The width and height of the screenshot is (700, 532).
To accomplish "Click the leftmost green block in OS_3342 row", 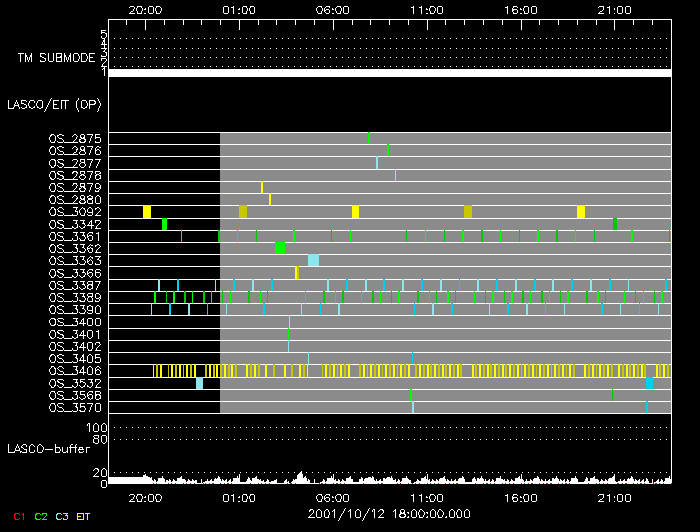I will [x=164, y=224].
